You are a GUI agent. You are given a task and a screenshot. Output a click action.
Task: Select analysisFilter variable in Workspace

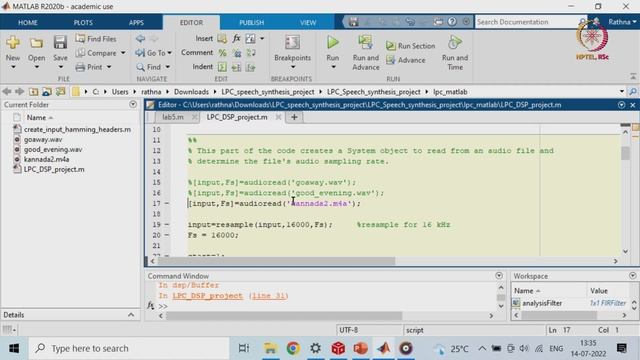pyautogui.click(x=542, y=303)
